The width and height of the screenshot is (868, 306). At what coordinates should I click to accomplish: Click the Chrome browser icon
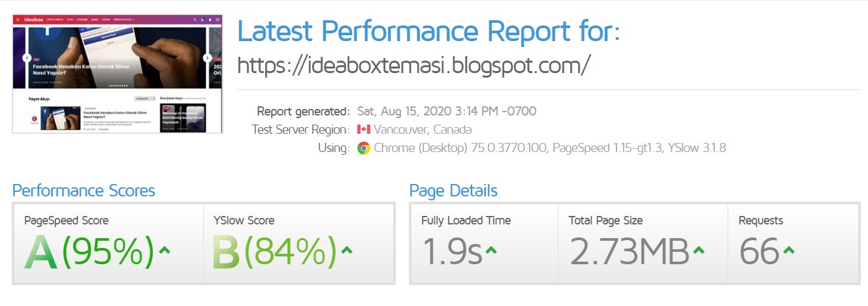click(364, 148)
